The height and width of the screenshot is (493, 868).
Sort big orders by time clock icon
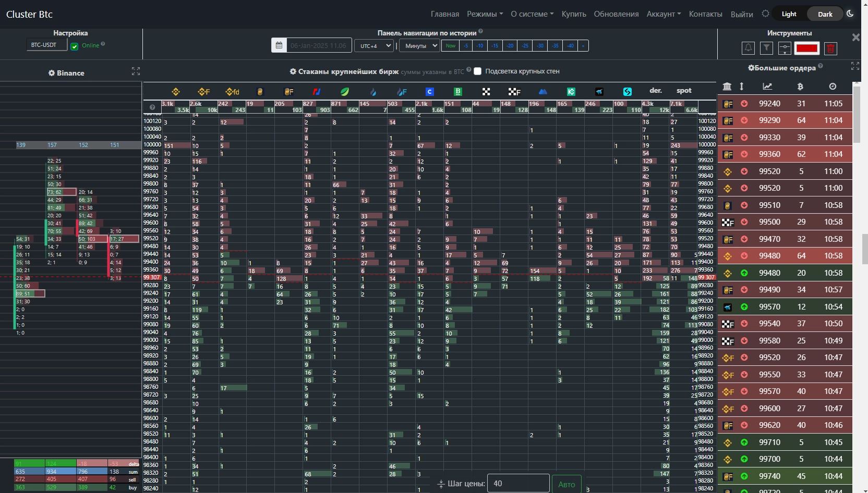(x=833, y=87)
